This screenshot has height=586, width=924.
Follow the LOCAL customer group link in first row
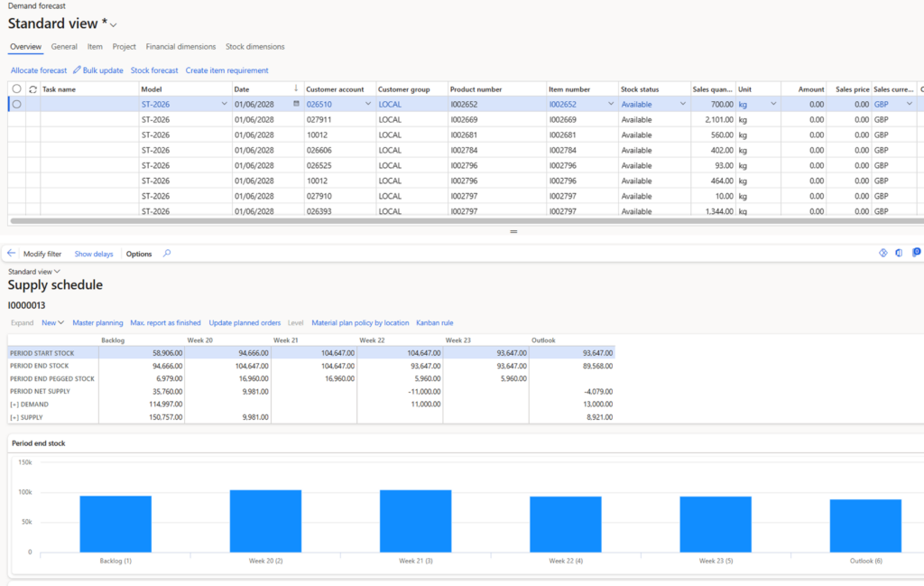[390, 105]
